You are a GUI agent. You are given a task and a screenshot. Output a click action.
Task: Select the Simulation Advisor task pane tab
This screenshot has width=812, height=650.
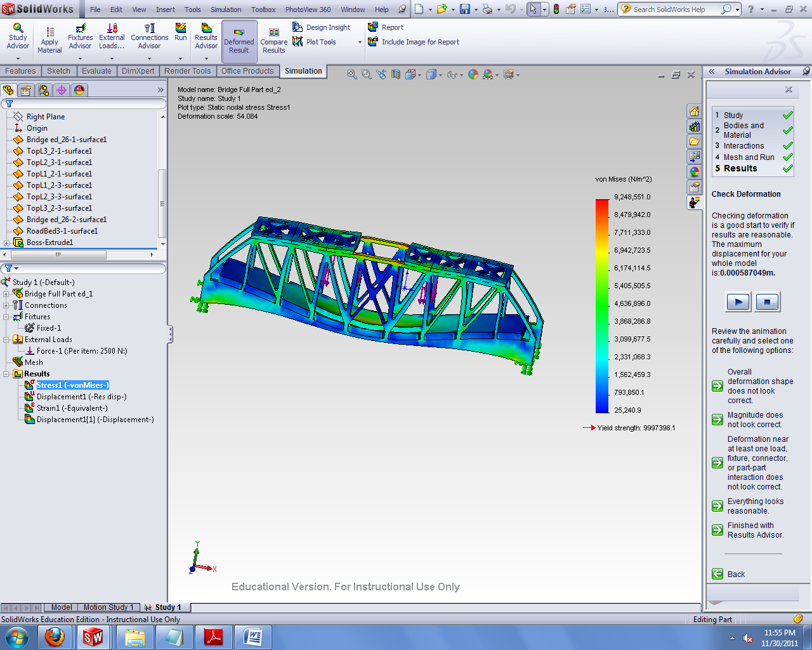point(695,202)
